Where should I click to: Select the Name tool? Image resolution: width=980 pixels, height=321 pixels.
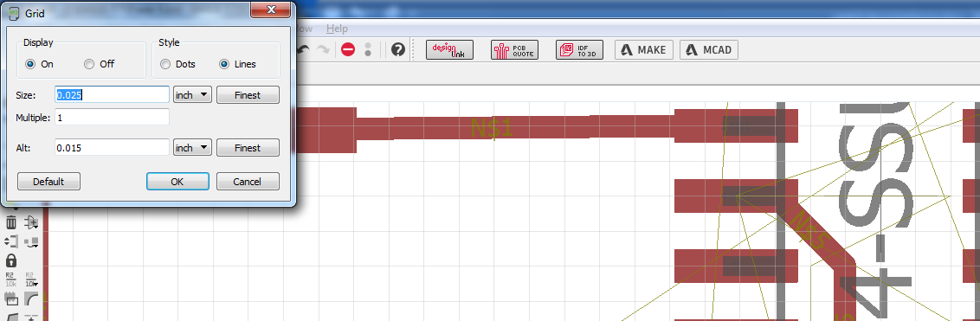point(10,279)
